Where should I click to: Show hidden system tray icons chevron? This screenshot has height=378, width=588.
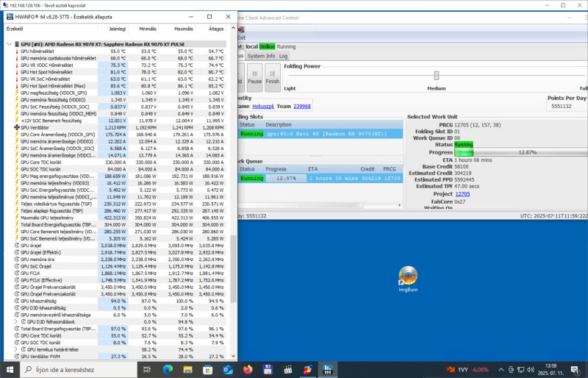pos(501,370)
